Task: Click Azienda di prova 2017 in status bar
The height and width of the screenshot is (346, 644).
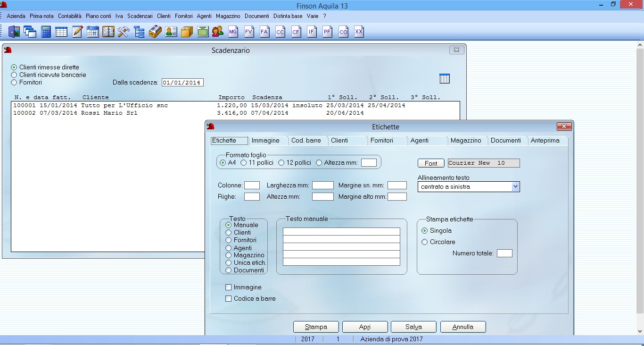Action: tap(391, 339)
